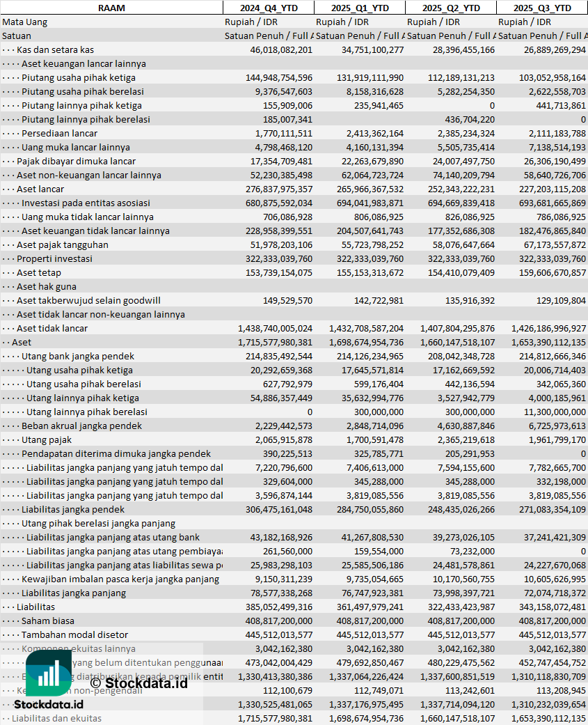Viewport: 588px width, 725px height.
Task: Click Persediaan lancar row label
Action: (x=60, y=133)
